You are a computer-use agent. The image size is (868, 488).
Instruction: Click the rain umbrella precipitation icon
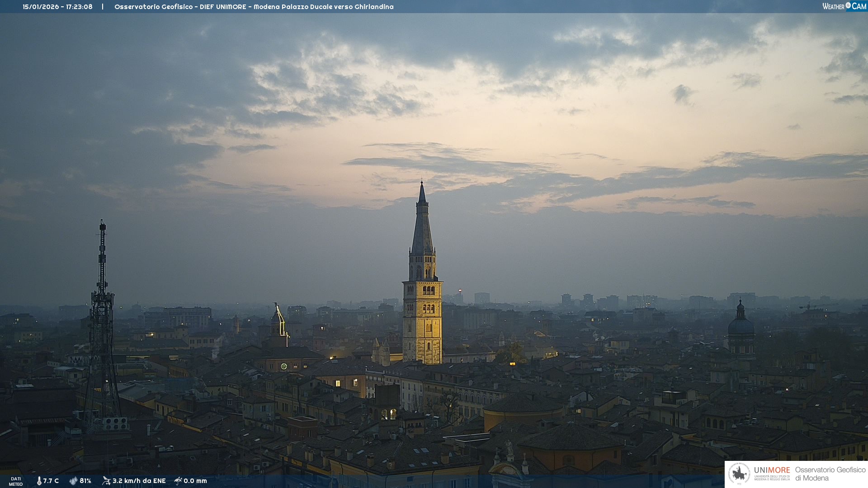click(178, 481)
